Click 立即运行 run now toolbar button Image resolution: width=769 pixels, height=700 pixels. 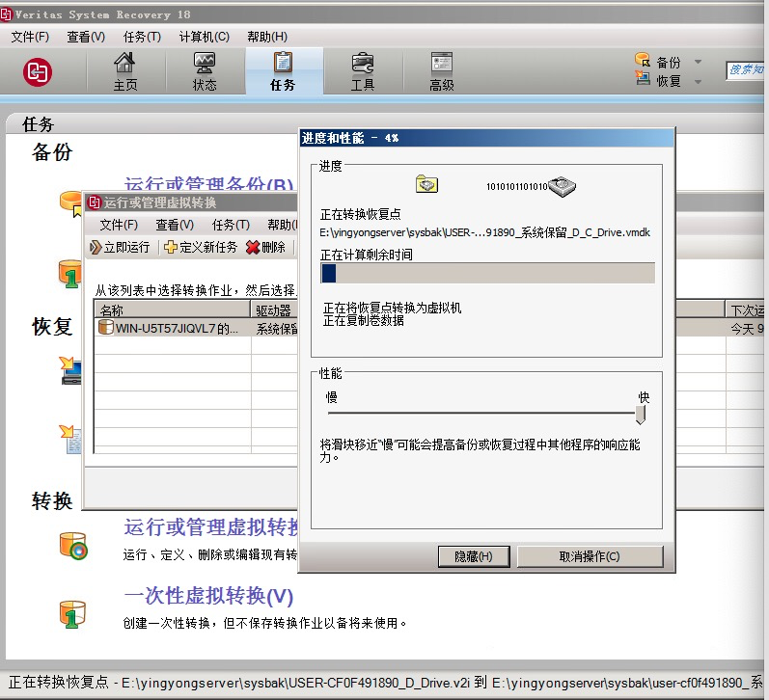pyautogui.click(x=120, y=247)
